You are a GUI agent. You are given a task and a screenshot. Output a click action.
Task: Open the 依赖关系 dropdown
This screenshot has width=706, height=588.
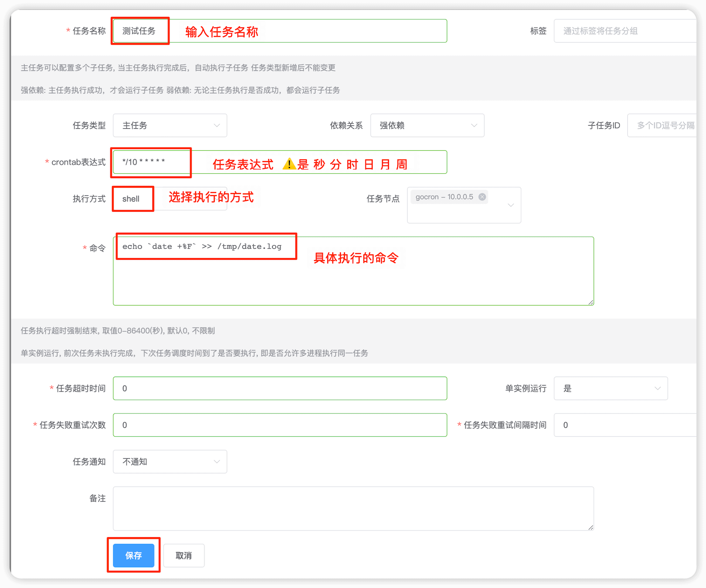pos(427,125)
